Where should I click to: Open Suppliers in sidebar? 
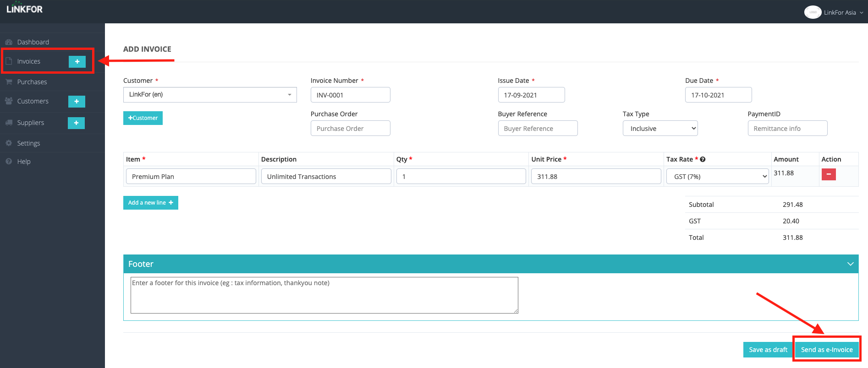pos(31,123)
